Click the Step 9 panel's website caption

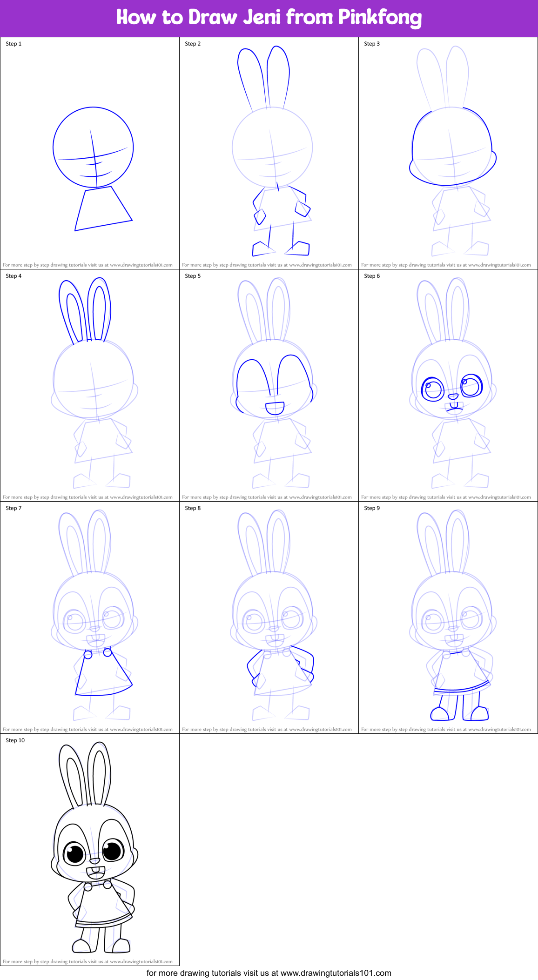[x=446, y=729]
